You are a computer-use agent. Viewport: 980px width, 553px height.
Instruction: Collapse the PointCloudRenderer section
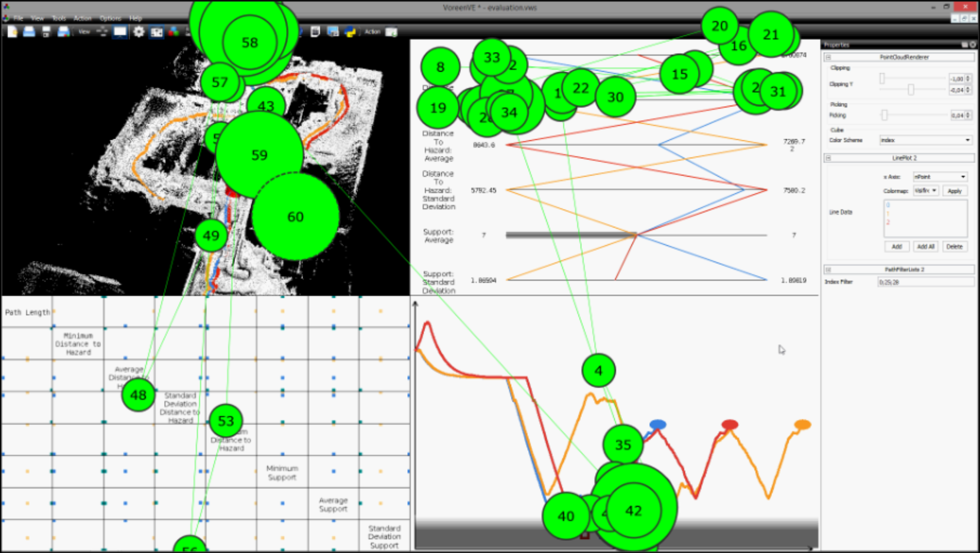[x=828, y=57]
